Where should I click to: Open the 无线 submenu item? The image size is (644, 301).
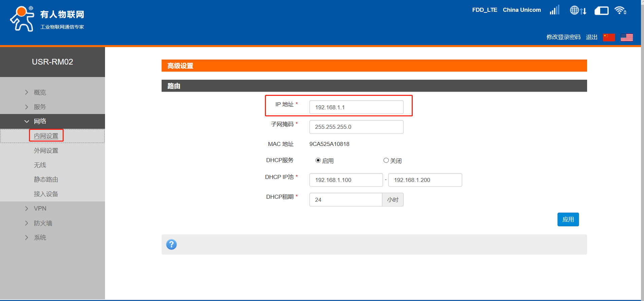click(40, 165)
